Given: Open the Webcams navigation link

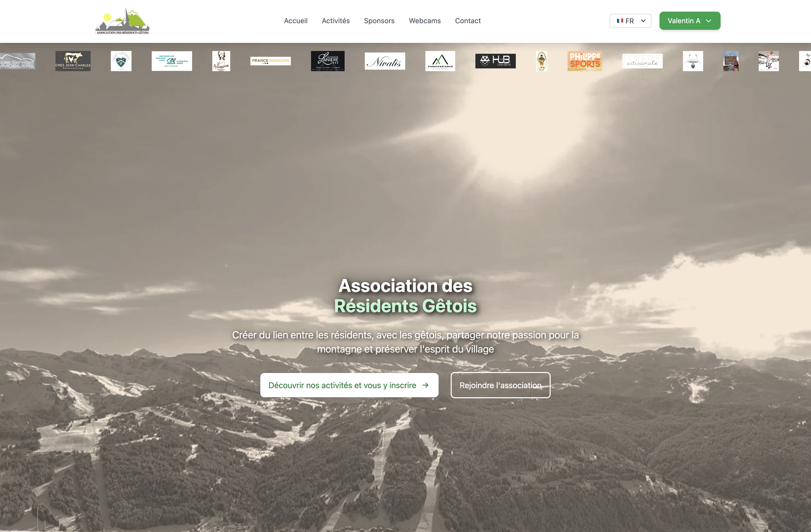Looking at the screenshot, I should click(x=425, y=21).
